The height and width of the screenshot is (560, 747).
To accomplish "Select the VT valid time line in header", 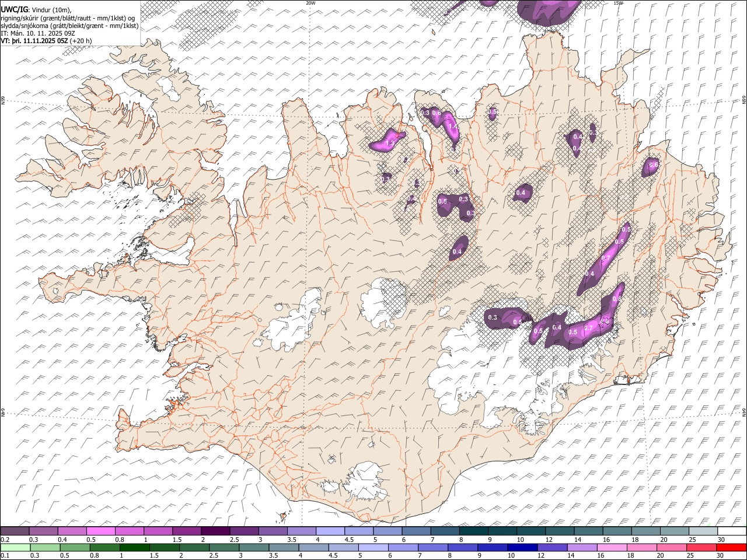I will coord(46,41).
